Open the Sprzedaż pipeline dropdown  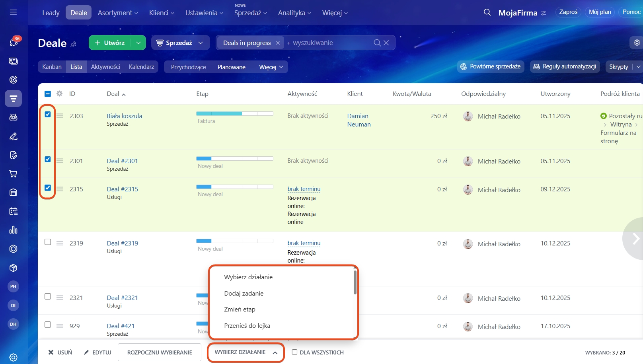pos(180,43)
